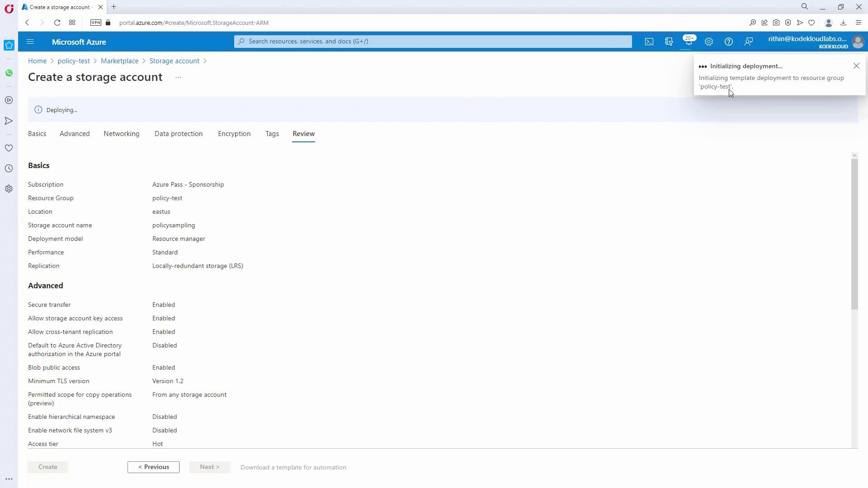Image resolution: width=868 pixels, height=488 pixels.
Task: Reload the browser page
Action: 57,23
